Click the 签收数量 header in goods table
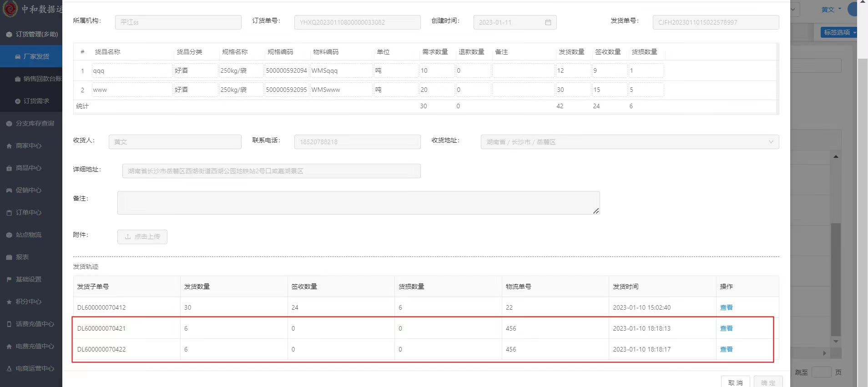The width and height of the screenshot is (868, 387). (x=608, y=52)
